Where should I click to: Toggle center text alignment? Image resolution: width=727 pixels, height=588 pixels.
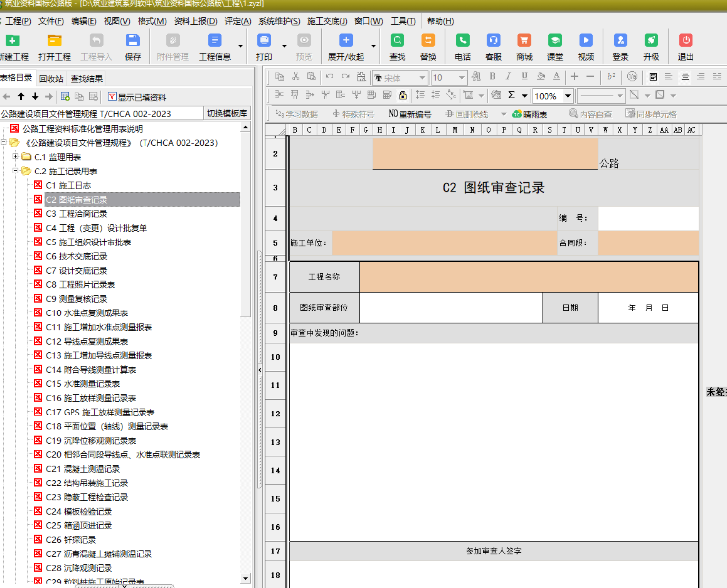[x=685, y=77]
